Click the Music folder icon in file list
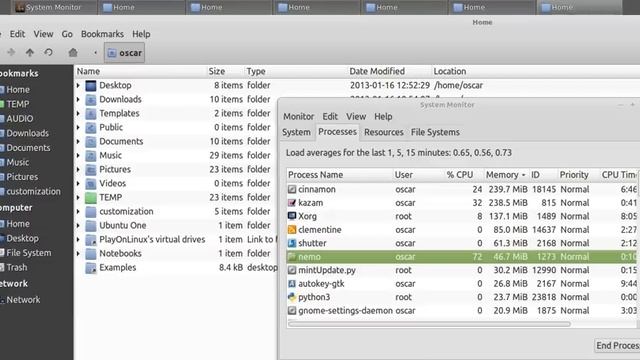Image resolution: width=640 pixels, height=360 pixels. (91, 156)
